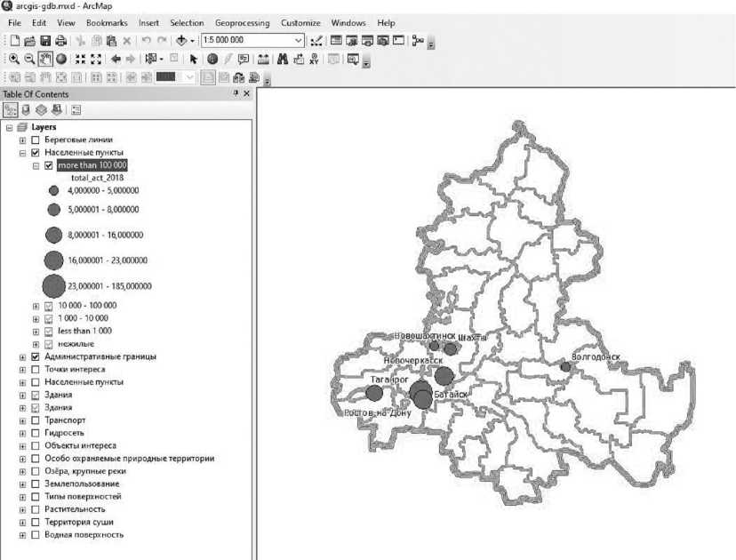
Task: Expand the Береговые линии layer
Action: point(22,140)
